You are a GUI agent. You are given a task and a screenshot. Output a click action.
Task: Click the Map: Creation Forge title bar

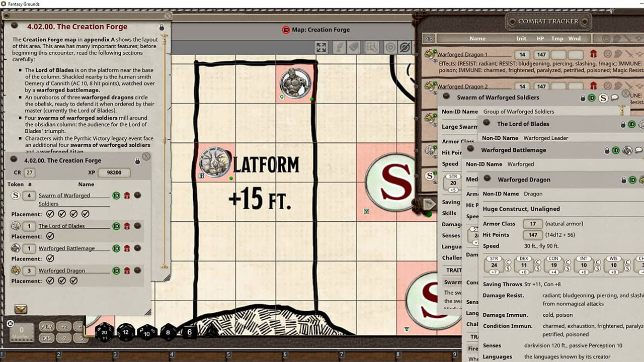pos(321,30)
